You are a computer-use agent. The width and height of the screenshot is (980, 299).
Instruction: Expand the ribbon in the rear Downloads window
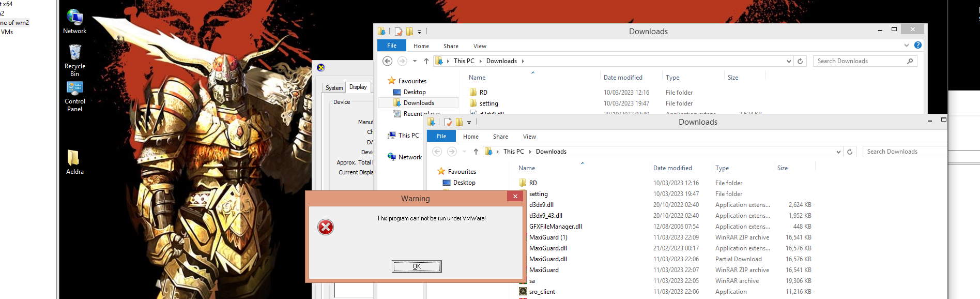tap(907, 46)
